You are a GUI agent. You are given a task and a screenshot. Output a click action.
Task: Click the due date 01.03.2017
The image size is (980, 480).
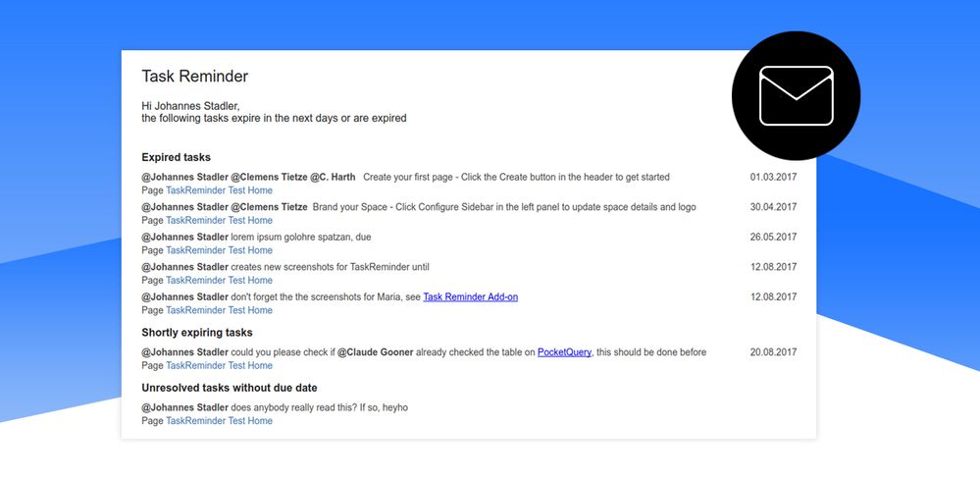(774, 177)
